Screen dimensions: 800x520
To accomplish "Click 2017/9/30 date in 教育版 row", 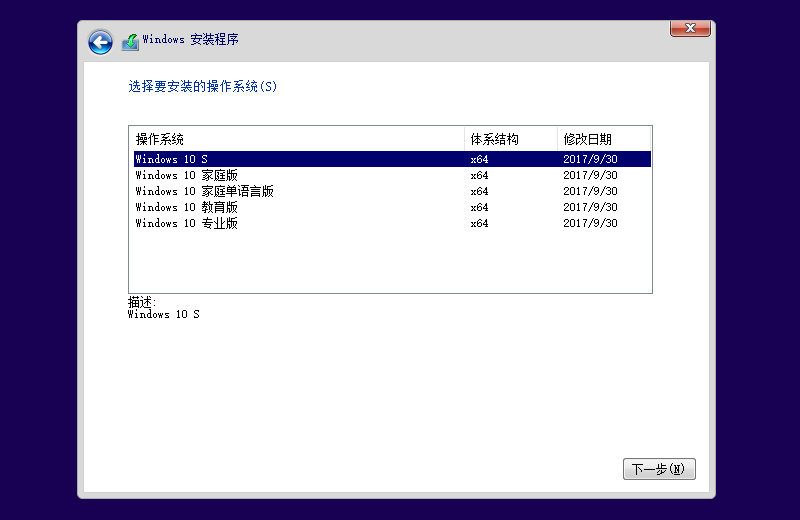I will click(590, 207).
